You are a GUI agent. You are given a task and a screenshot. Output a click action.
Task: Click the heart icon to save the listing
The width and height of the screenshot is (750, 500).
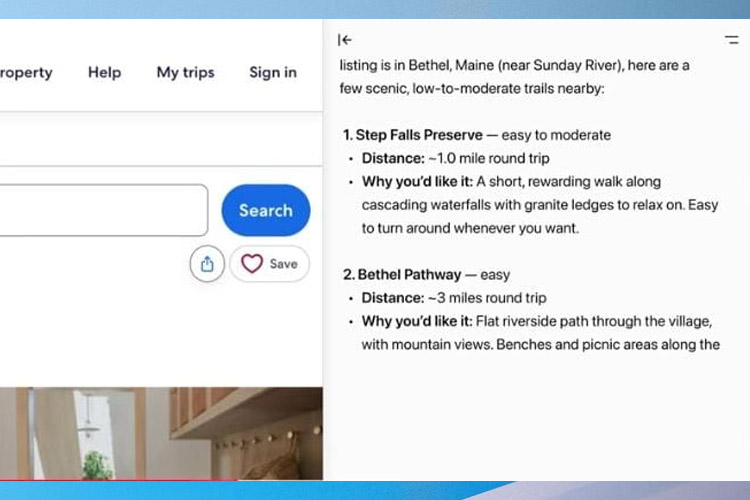252,264
